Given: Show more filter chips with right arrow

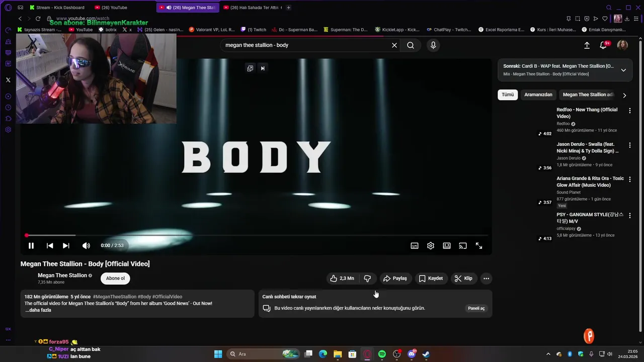Looking at the screenshot, I should (624, 95).
